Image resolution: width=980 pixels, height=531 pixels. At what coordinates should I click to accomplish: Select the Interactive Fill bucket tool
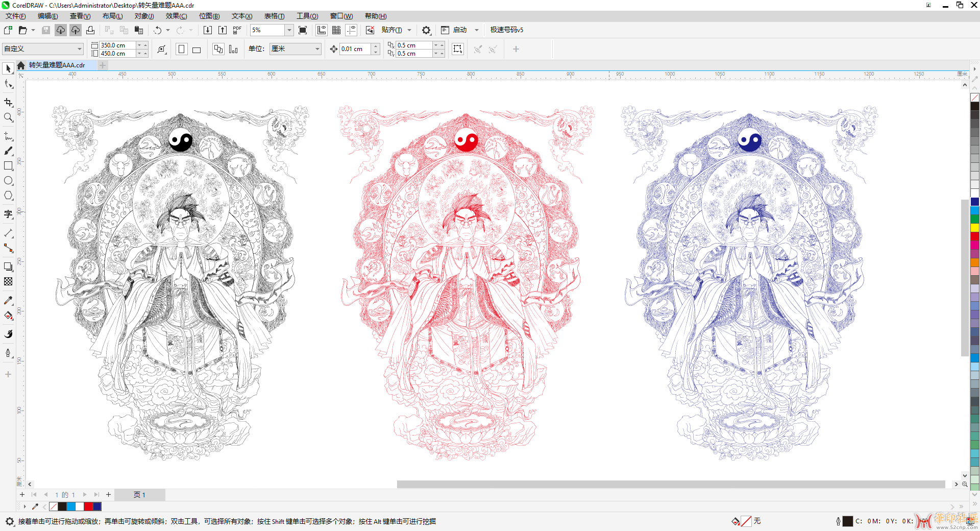(x=8, y=316)
